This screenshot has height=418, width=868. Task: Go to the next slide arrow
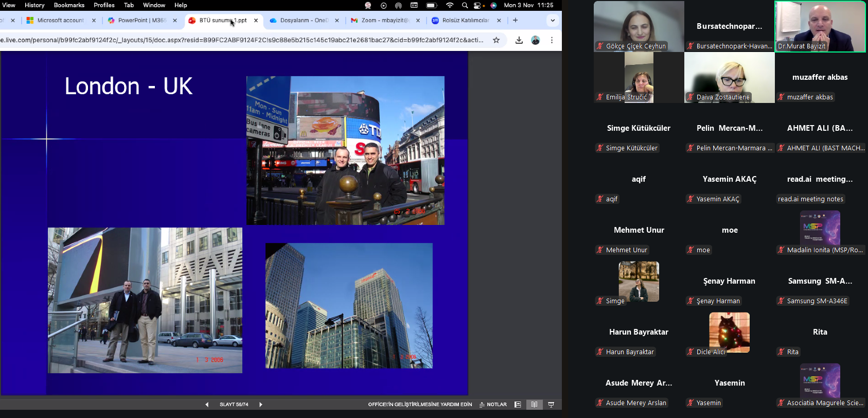point(261,405)
